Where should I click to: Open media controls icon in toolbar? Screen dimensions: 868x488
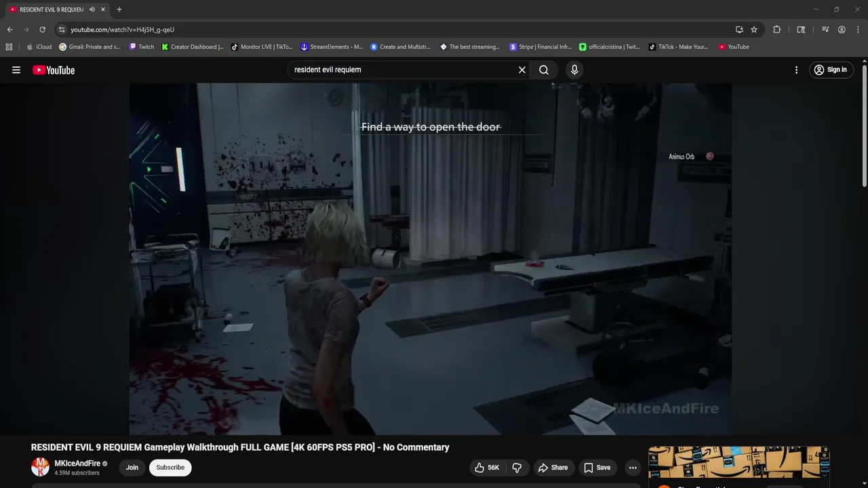pos(825,30)
